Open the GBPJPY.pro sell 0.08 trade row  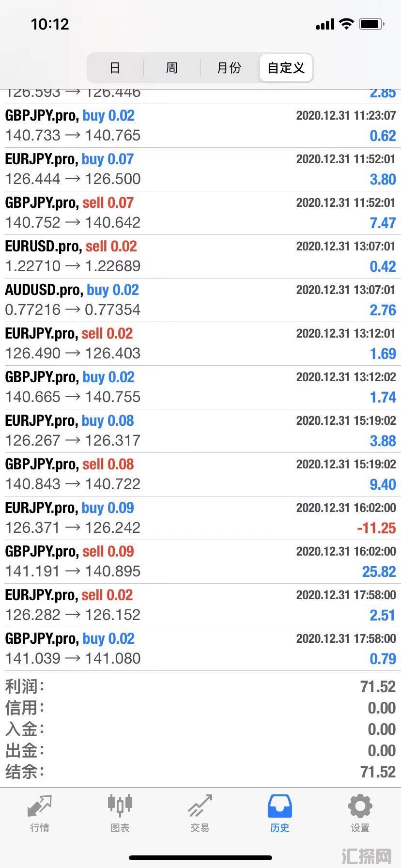click(200, 474)
